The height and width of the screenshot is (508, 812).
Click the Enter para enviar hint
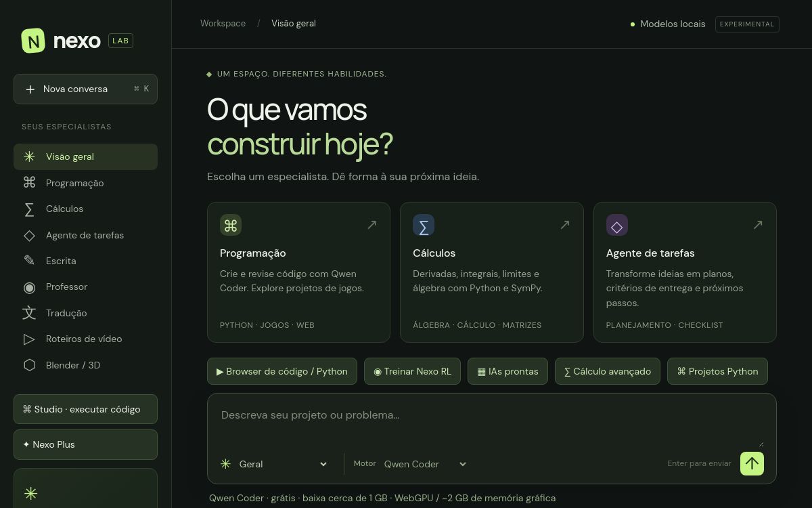point(699,464)
